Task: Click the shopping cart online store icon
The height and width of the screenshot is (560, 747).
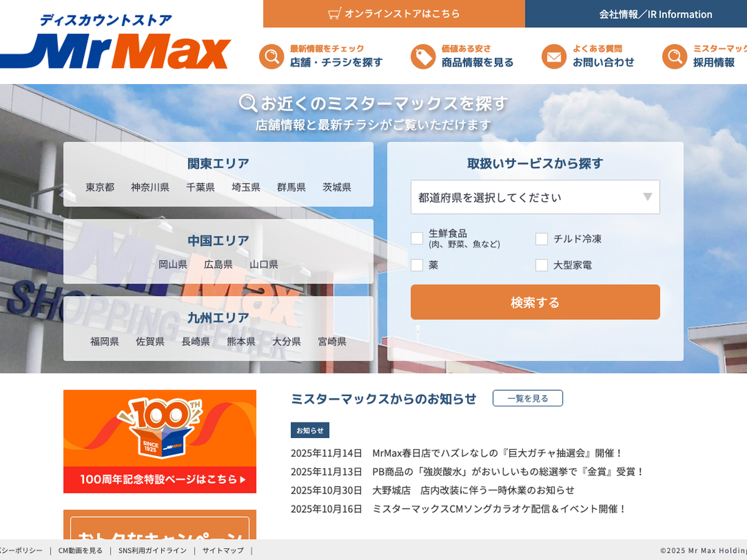Action: tap(335, 14)
